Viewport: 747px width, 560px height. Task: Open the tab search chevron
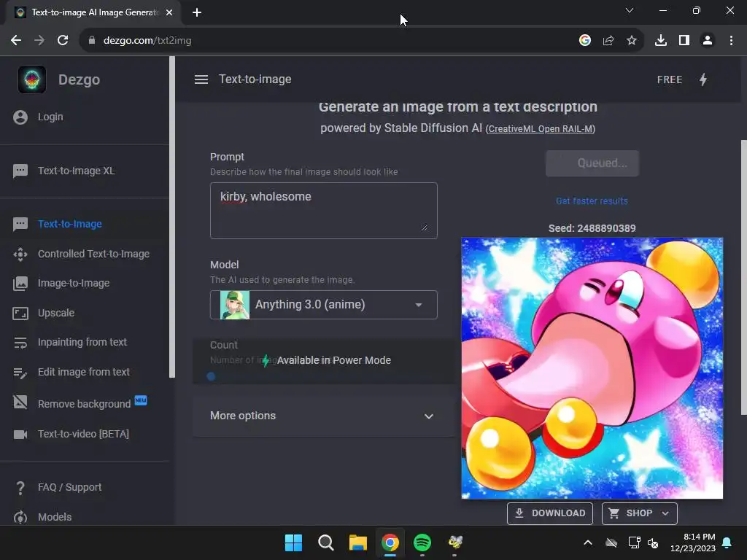tap(630, 10)
